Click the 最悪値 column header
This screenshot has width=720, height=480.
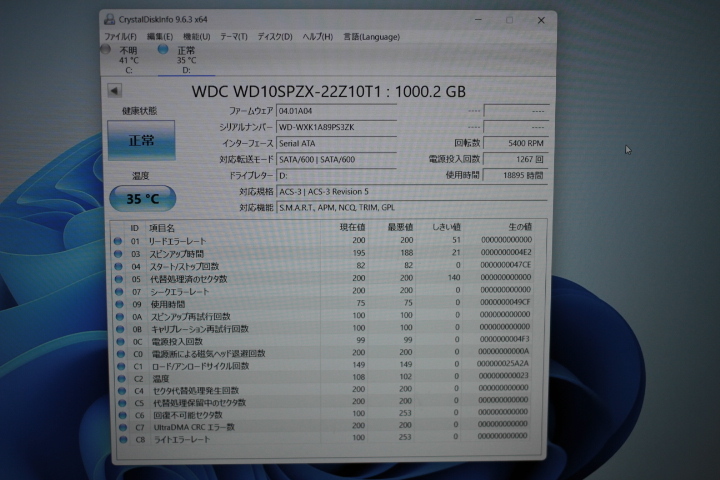(400, 227)
